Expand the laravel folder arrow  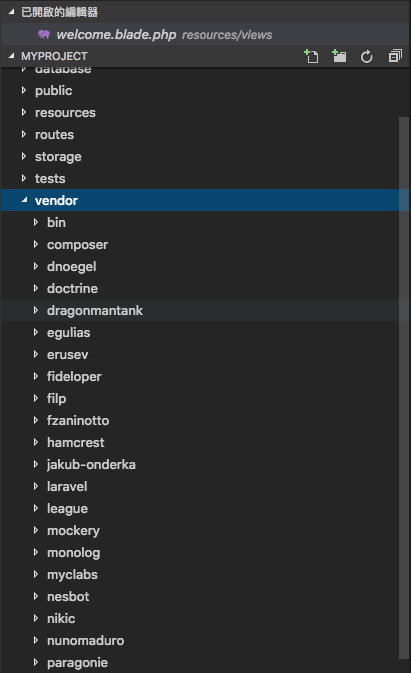36,486
